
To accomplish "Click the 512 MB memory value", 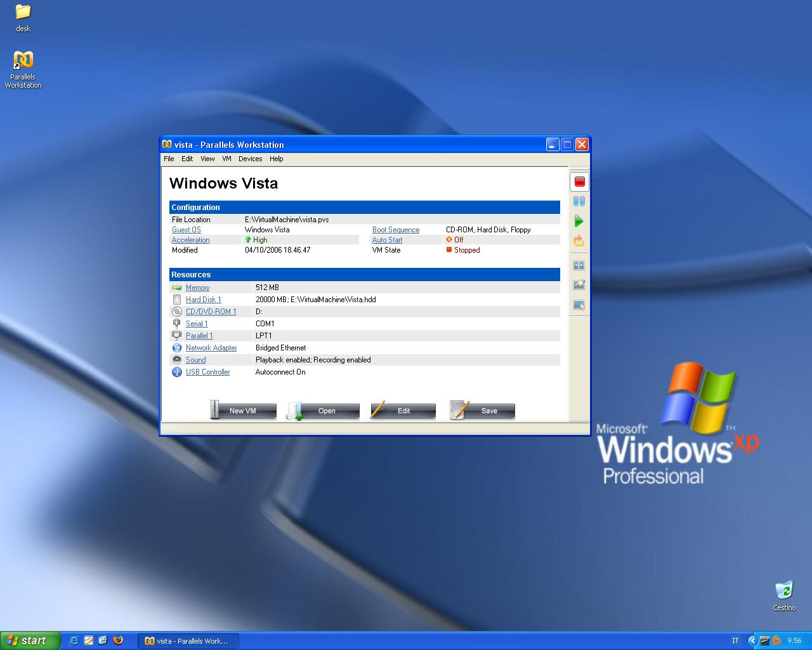I will 267,288.
